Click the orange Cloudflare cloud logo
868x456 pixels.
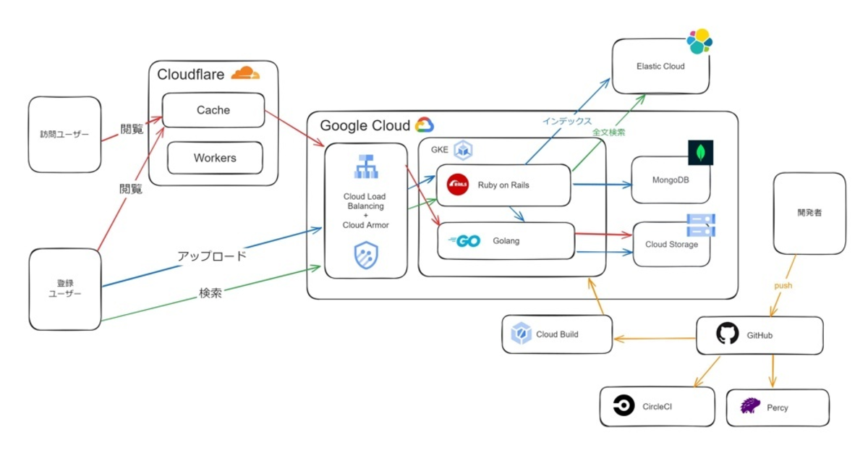coord(245,73)
